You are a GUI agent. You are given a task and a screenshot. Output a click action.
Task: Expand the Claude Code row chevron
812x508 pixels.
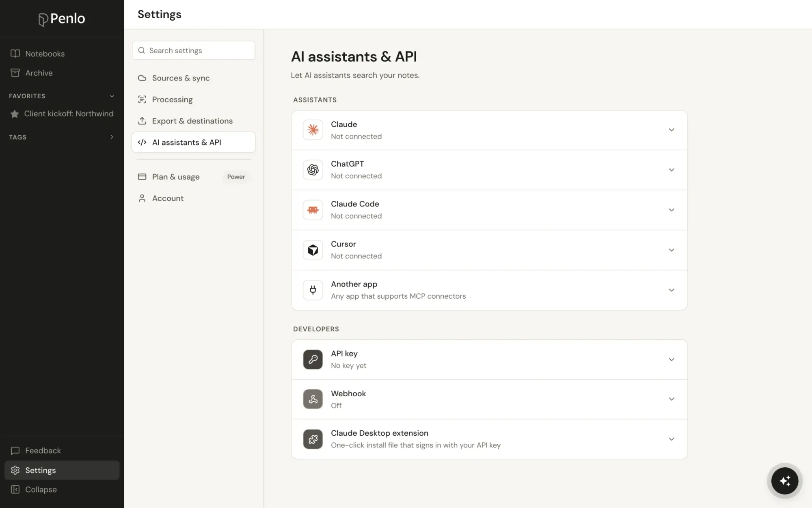click(x=672, y=210)
